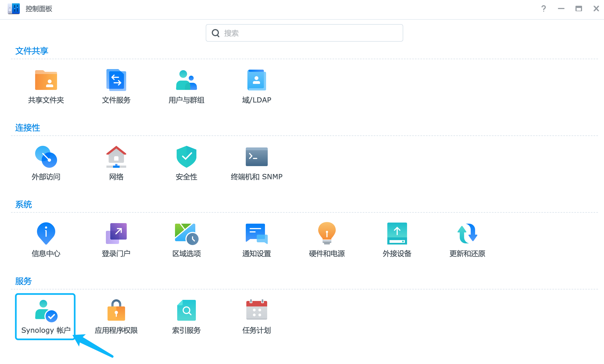Open 终端机和 SNMP terminal icon
Image resolution: width=604 pixels, height=364 pixels.
point(257,157)
